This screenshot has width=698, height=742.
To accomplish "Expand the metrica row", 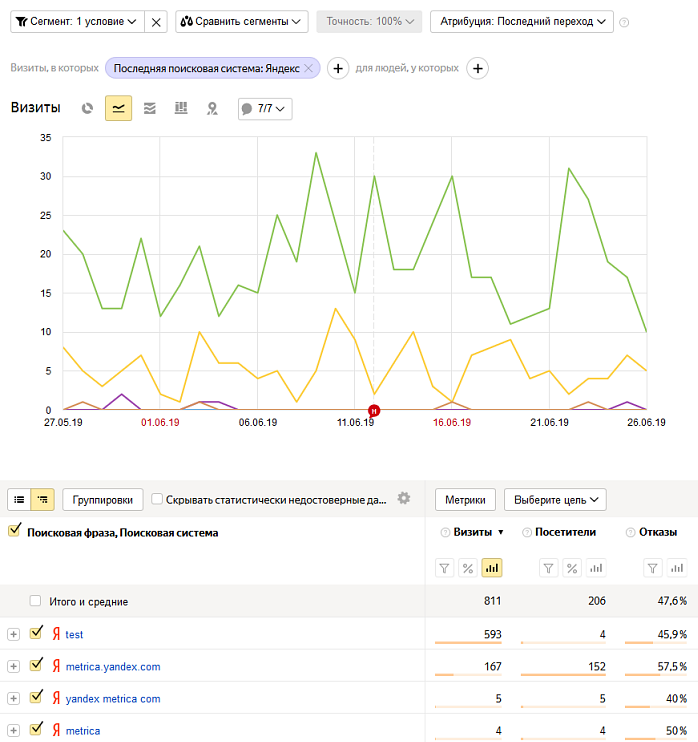I will pyautogui.click(x=14, y=731).
